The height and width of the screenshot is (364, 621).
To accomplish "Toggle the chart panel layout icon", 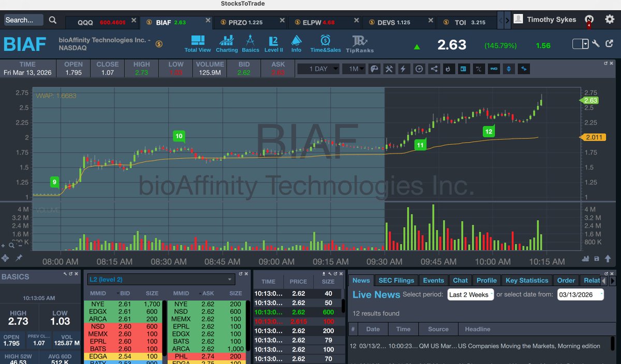I will point(464,69).
